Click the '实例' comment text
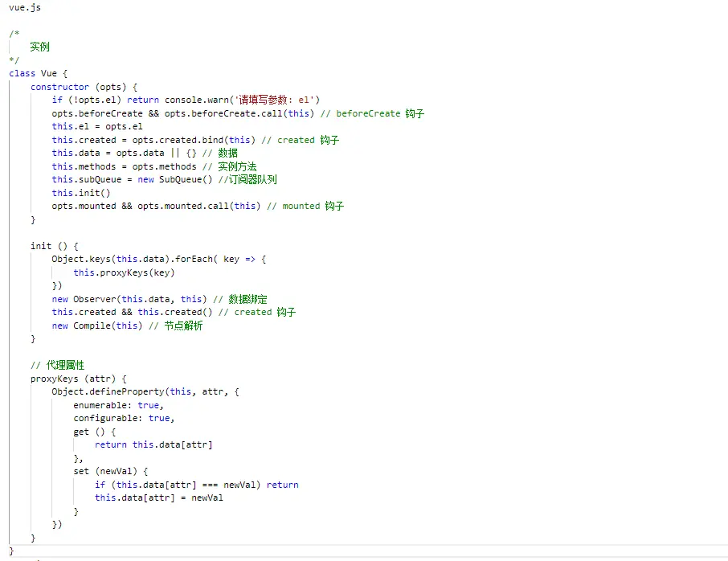 tap(39, 47)
